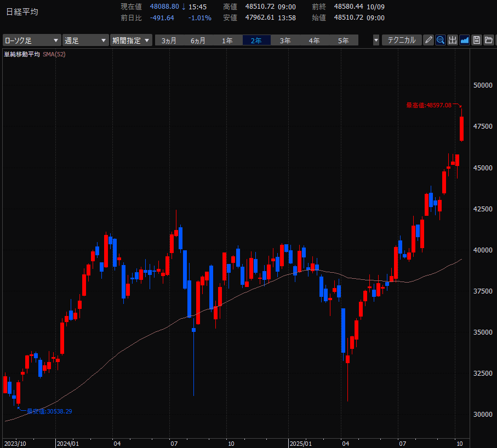Click the current value 48088.80
The width and height of the screenshot is (497, 448).
coord(164,7)
